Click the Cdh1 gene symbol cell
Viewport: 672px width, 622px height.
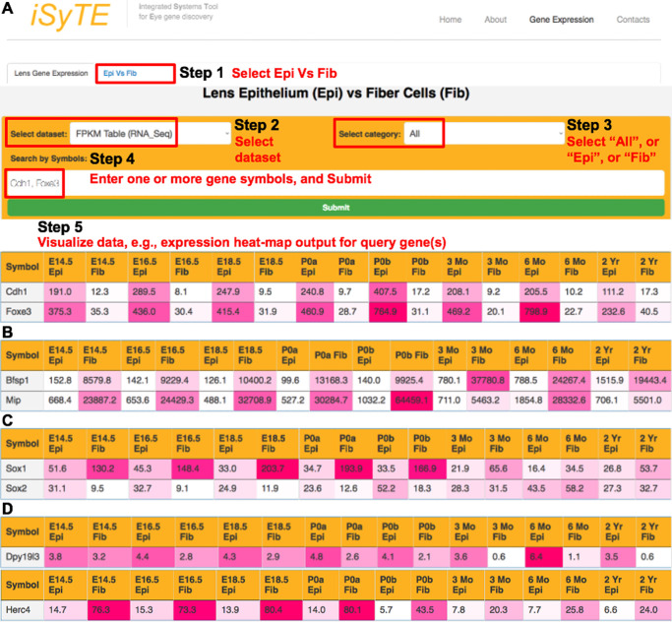point(22,293)
